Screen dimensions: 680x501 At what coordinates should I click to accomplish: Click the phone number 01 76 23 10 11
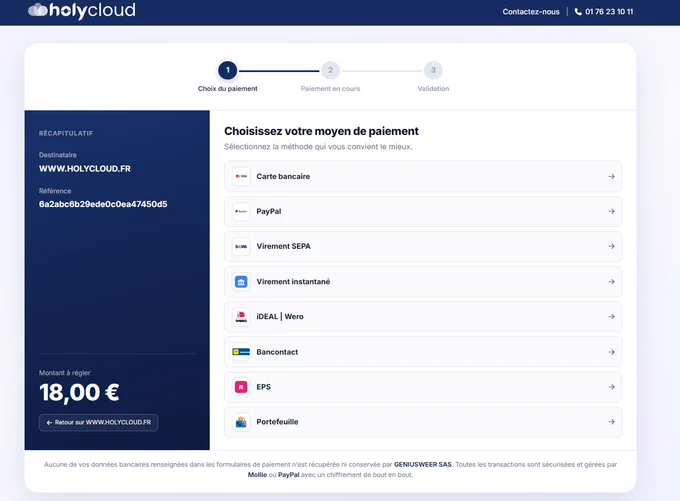(x=609, y=12)
